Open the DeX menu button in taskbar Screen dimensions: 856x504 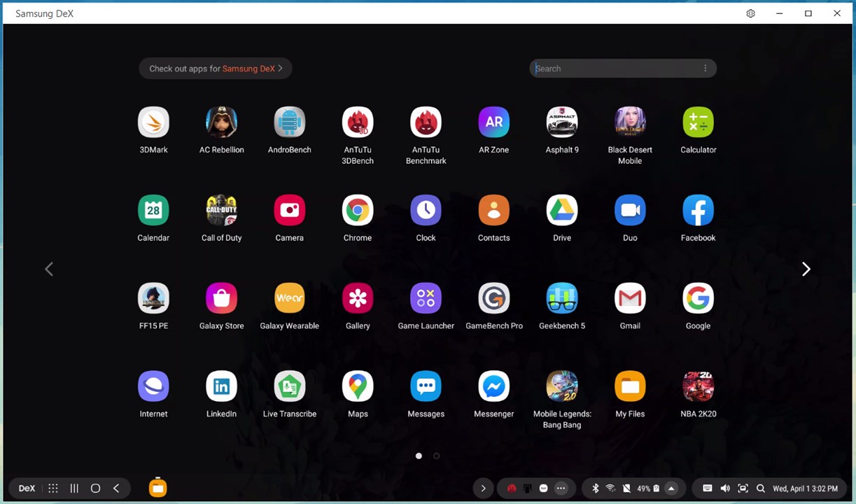(27, 489)
